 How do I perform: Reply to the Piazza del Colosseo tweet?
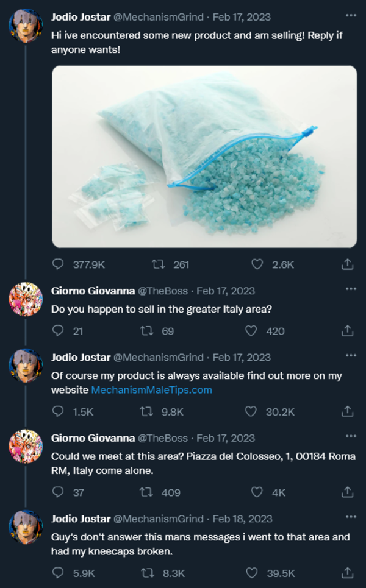pyautogui.click(x=59, y=492)
